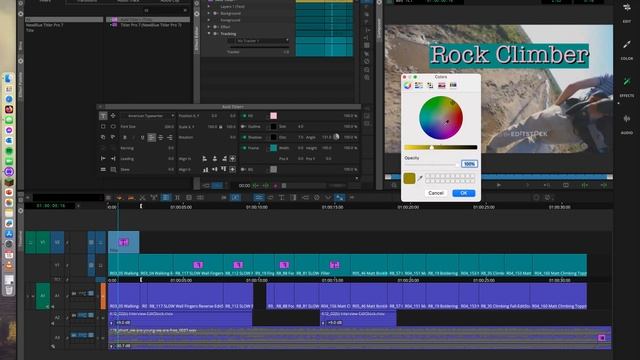Screen dimensions: 640x360
Task: Open the teal Frame color swatch
Action: click(x=273, y=148)
